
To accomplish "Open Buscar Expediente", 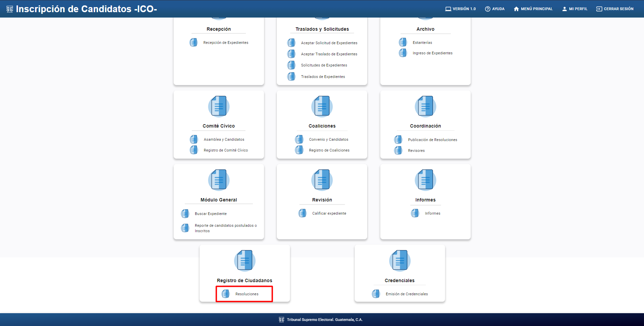I will 211,214.
